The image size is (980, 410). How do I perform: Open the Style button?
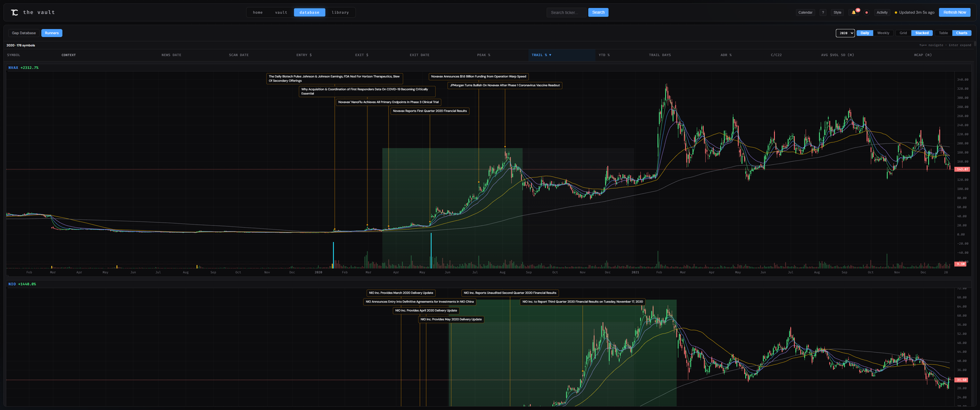tap(838, 13)
